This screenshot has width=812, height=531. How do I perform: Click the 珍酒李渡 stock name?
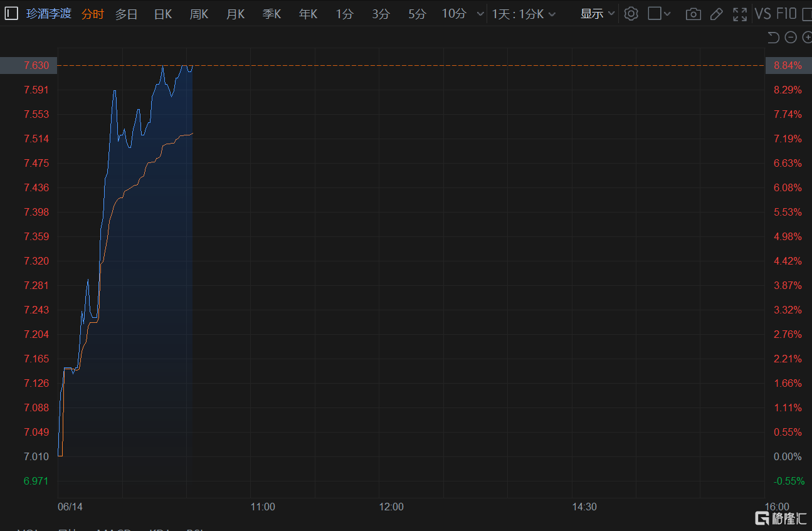49,14
